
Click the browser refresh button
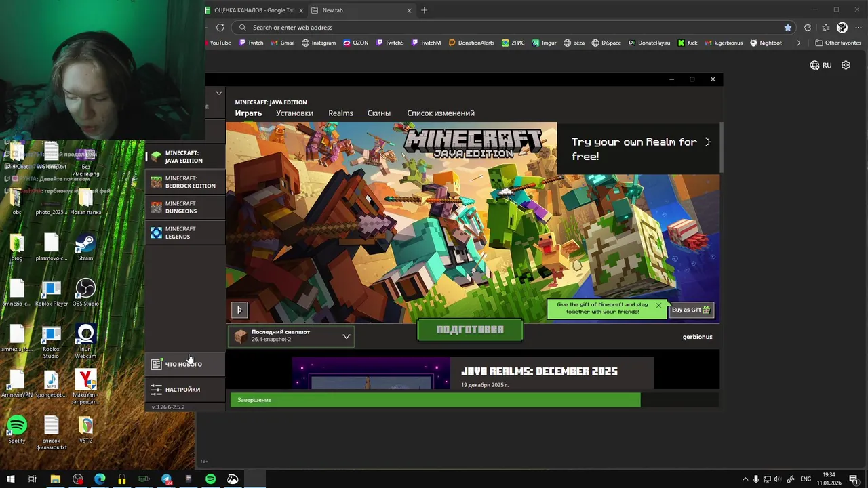[220, 28]
